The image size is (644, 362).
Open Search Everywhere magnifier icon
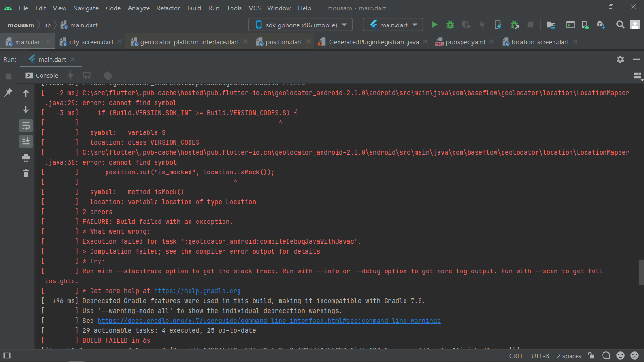(620, 25)
